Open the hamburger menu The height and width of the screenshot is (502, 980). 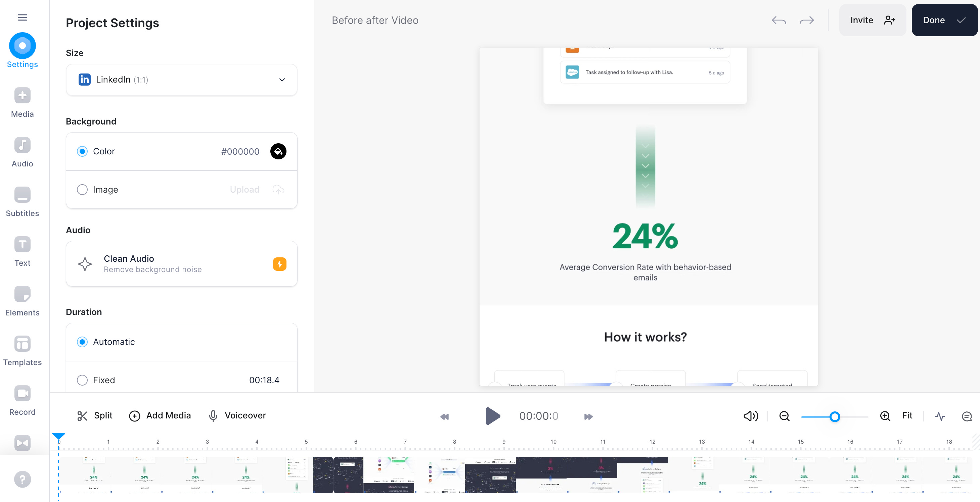[x=23, y=17]
